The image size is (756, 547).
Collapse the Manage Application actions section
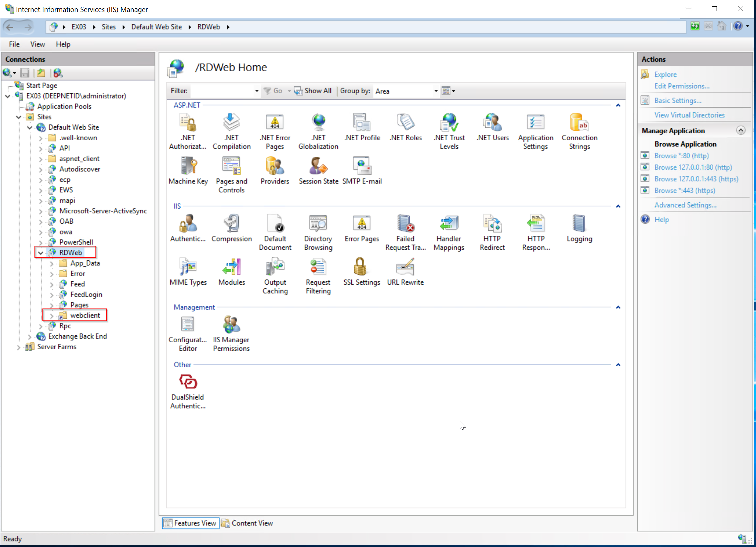[740, 130]
